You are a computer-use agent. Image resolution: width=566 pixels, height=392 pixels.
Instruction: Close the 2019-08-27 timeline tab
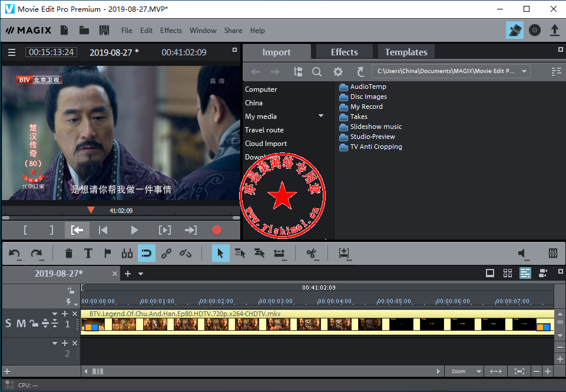(x=115, y=274)
